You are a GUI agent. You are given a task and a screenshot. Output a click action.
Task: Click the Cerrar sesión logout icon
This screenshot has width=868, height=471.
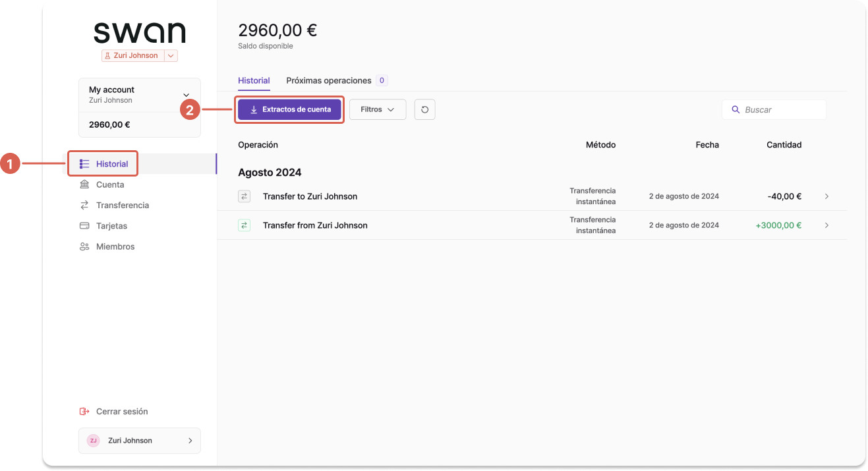coord(84,412)
